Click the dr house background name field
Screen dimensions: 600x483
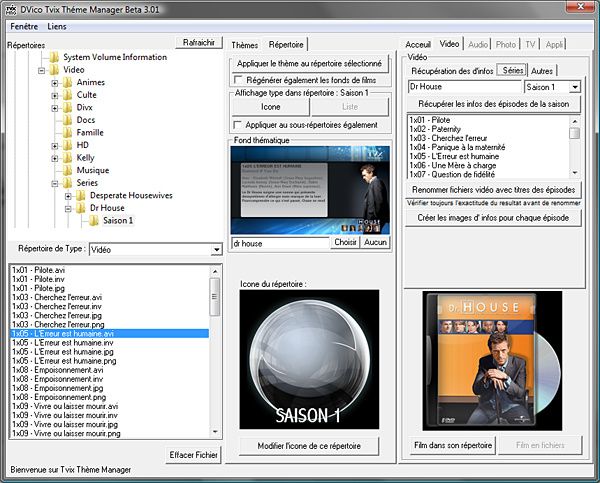[x=280, y=243]
